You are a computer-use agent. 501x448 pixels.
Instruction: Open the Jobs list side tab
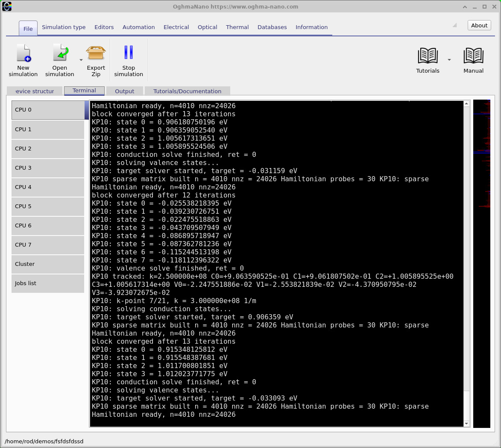(x=48, y=283)
